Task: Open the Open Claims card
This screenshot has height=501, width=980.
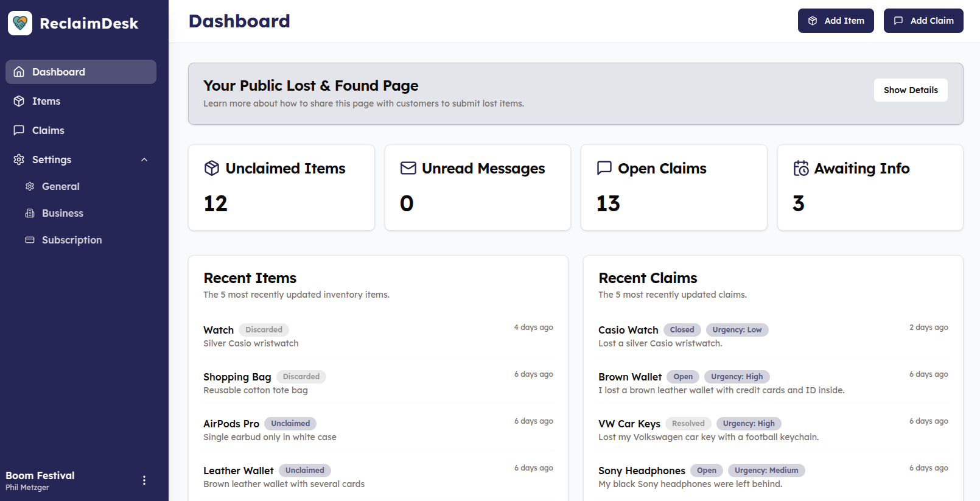Action: (674, 187)
